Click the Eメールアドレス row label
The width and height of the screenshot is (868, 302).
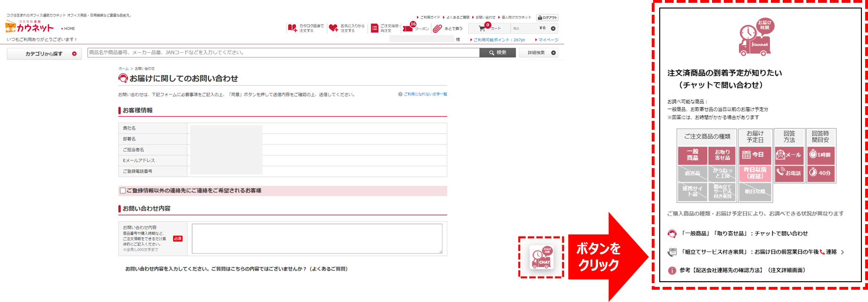(139, 160)
